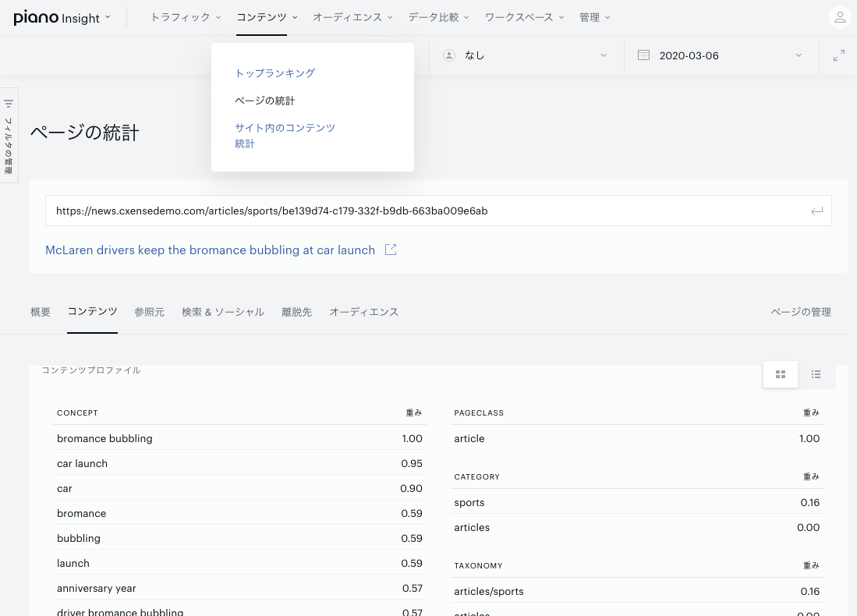Select トップランキング in dropdown menu
Image resolution: width=857 pixels, height=616 pixels.
tap(275, 73)
